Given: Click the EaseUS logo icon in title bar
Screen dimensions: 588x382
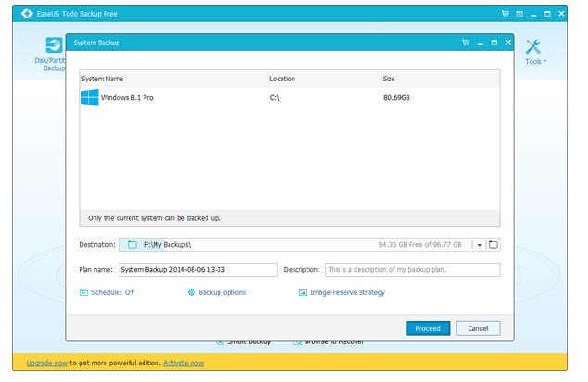Looking at the screenshot, I should [27, 14].
